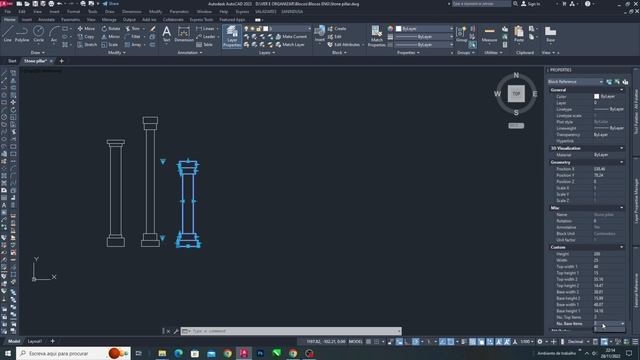Screen dimensions: 640x360
Task: Open the Insert ribbon tab
Action: (27, 19)
